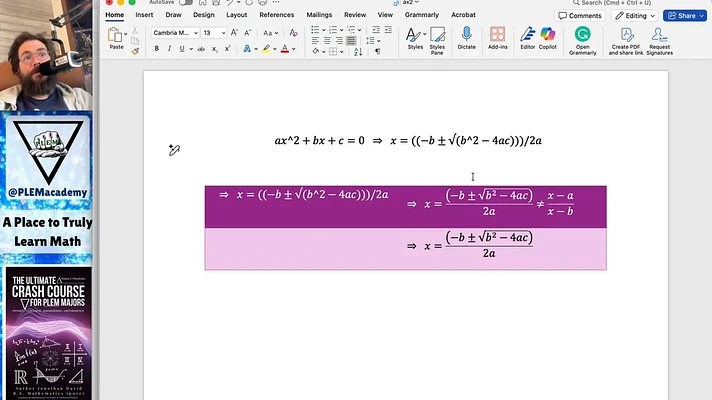The height and width of the screenshot is (400, 712).
Task: Click the Share button
Action: 685,15
